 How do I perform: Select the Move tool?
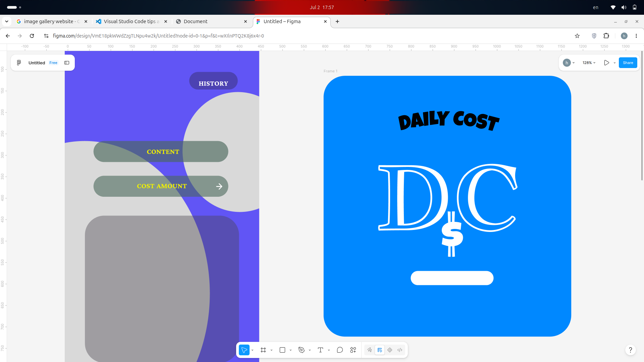244,350
